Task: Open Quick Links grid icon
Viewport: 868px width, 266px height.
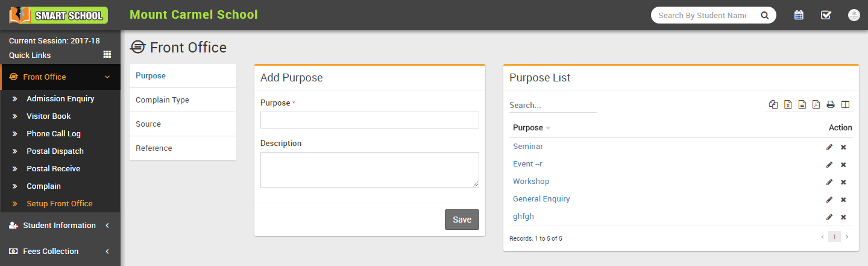Action: point(107,54)
